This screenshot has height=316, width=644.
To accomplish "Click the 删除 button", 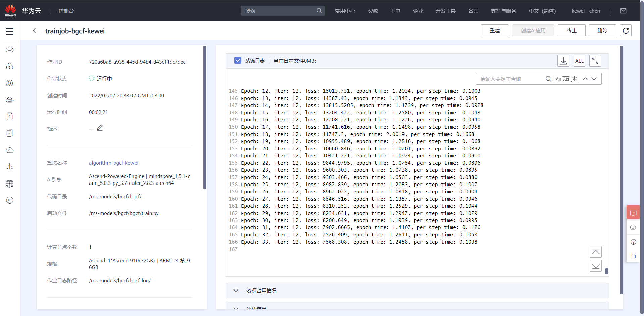I will (x=603, y=31).
